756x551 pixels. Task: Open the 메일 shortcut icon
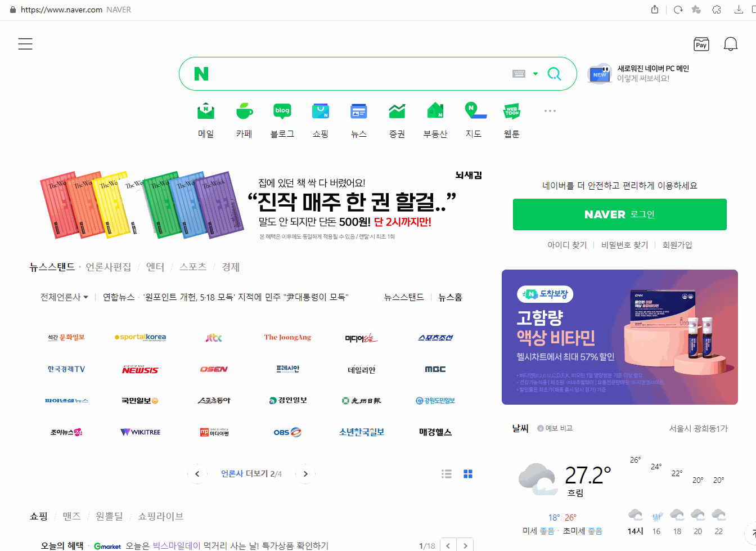pyautogui.click(x=206, y=111)
